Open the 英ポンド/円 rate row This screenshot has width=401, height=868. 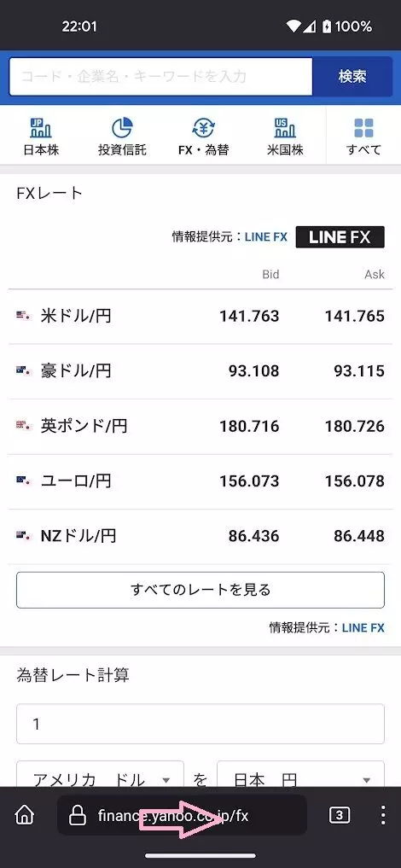tap(200, 427)
